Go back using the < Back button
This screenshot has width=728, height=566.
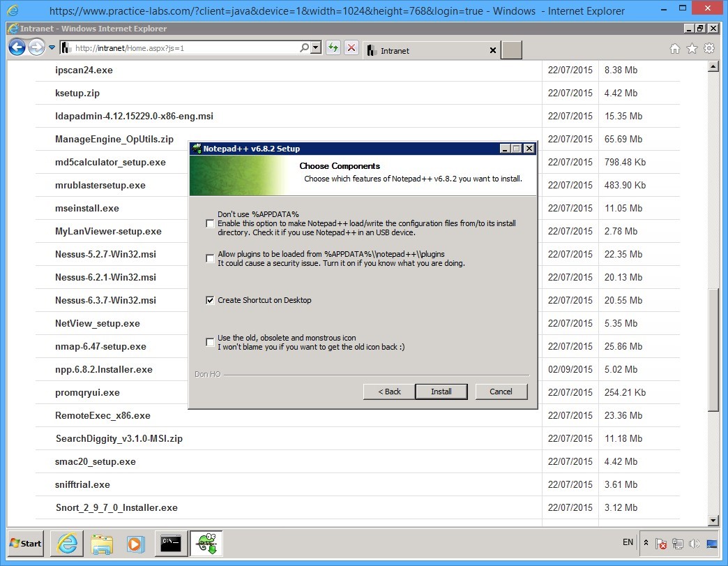[x=388, y=392]
